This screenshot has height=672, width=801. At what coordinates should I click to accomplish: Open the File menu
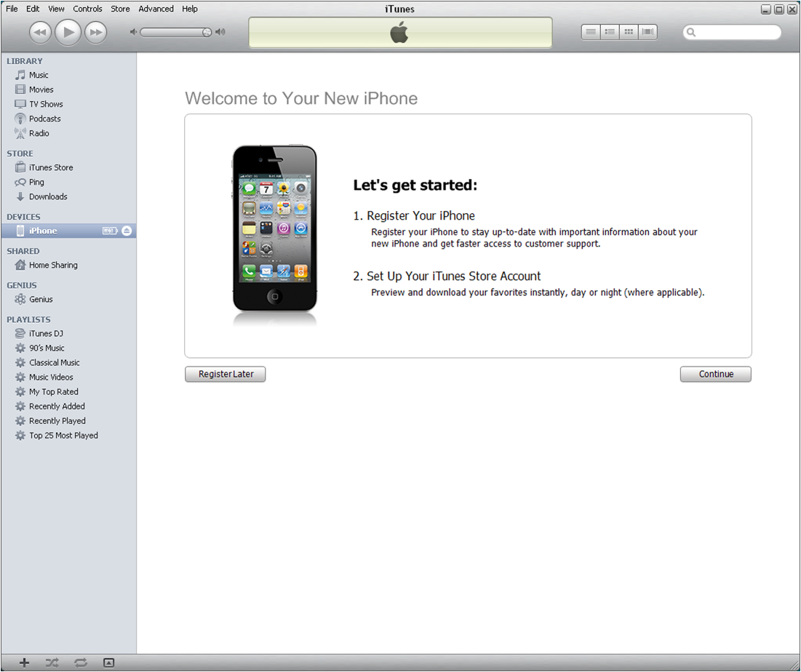[x=12, y=9]
